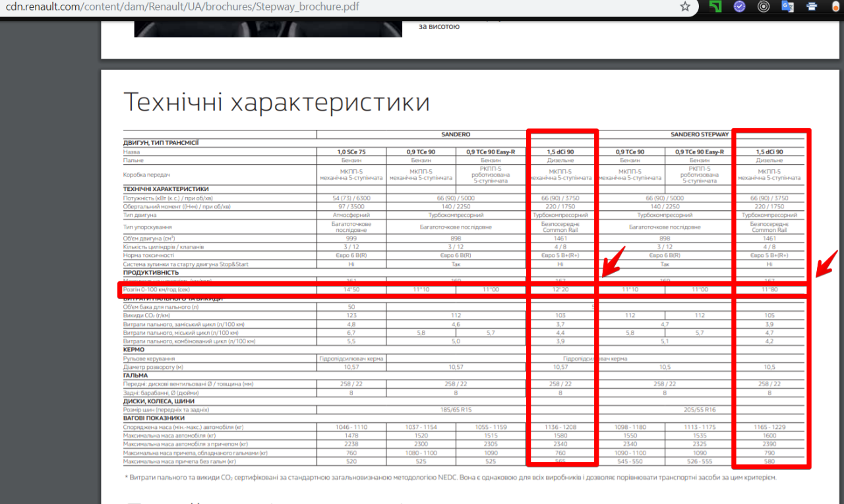
Task: Open the purple checkmark extension icon
Action: pos(740,7)
